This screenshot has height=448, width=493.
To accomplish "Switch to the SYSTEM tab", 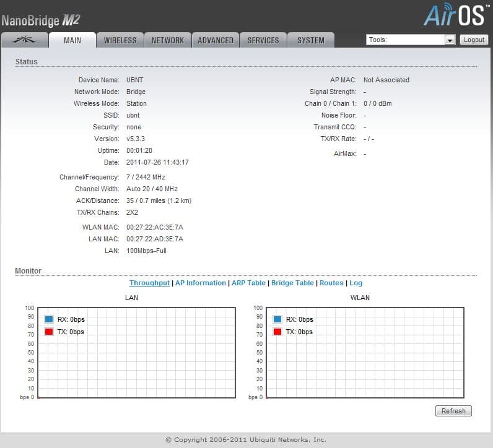I will point(310,40).
